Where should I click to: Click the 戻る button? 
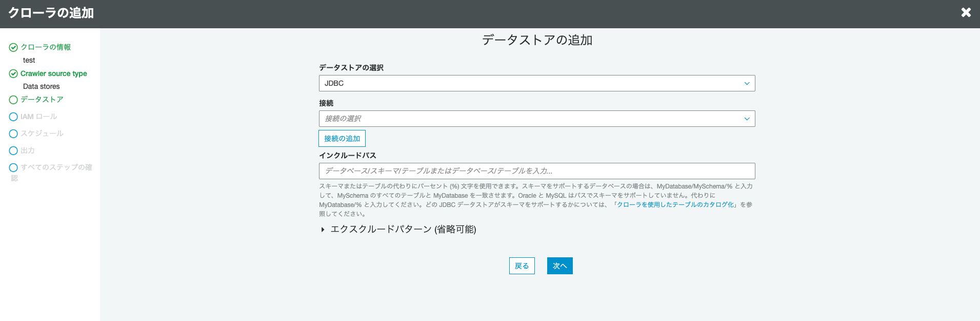coord(522,266)
